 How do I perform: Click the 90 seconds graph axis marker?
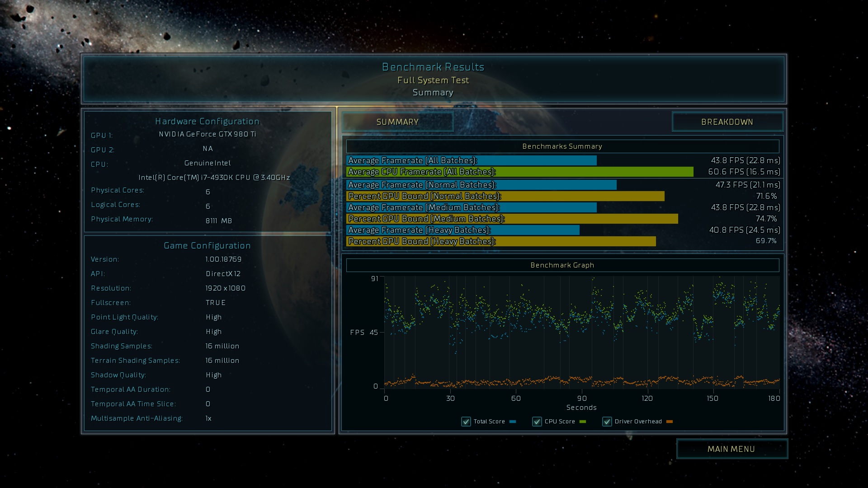582,398
